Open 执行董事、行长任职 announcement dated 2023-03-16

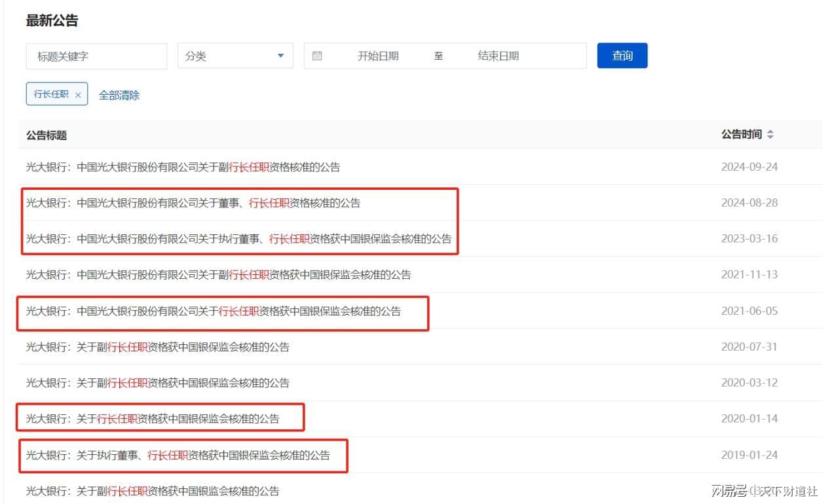pos(238,239)
